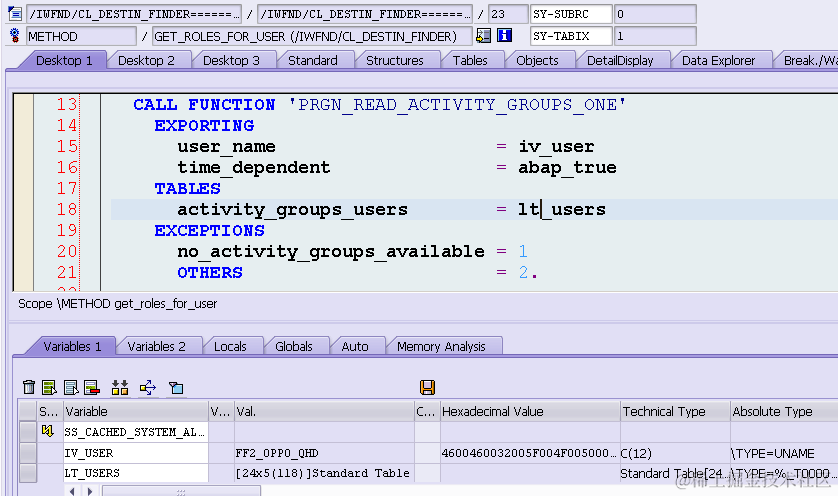Click the Hexadecimal Value column header

coord(530,412)
